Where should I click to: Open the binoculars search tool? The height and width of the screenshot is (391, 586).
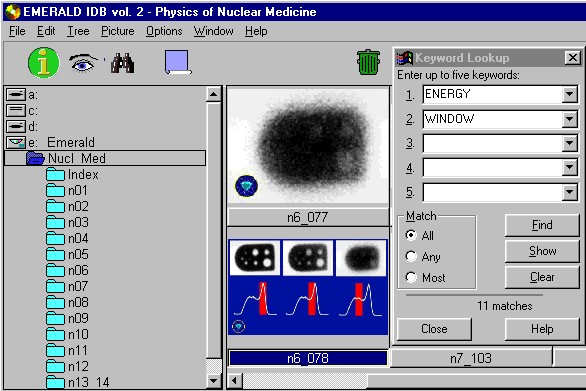[123, 64]
